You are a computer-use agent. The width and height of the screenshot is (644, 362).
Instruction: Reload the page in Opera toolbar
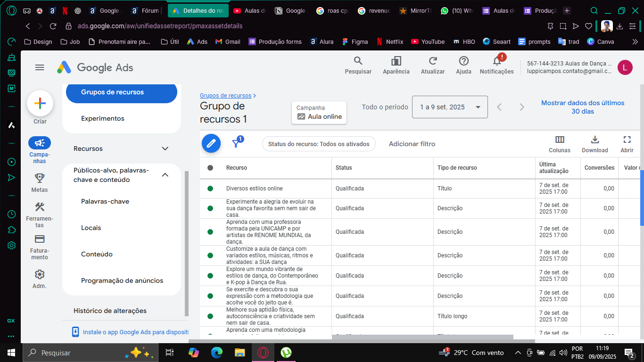(53, 26)
